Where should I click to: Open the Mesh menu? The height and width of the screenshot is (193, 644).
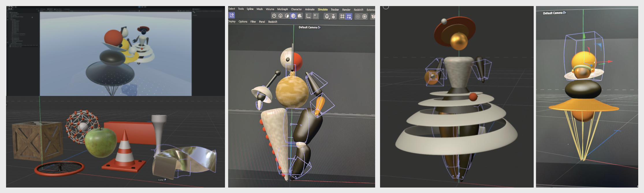tap(260, 9)
